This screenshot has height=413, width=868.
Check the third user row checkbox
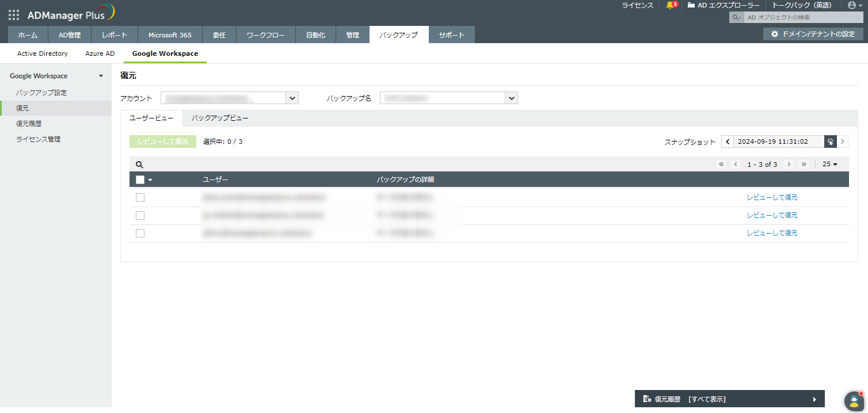pos(140,234)
